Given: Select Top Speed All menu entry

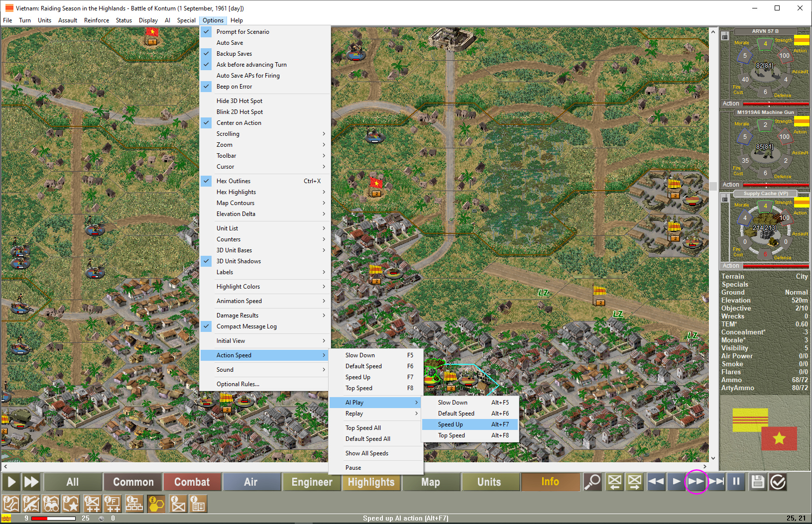Looking at the screenshot, I should 376,427.
